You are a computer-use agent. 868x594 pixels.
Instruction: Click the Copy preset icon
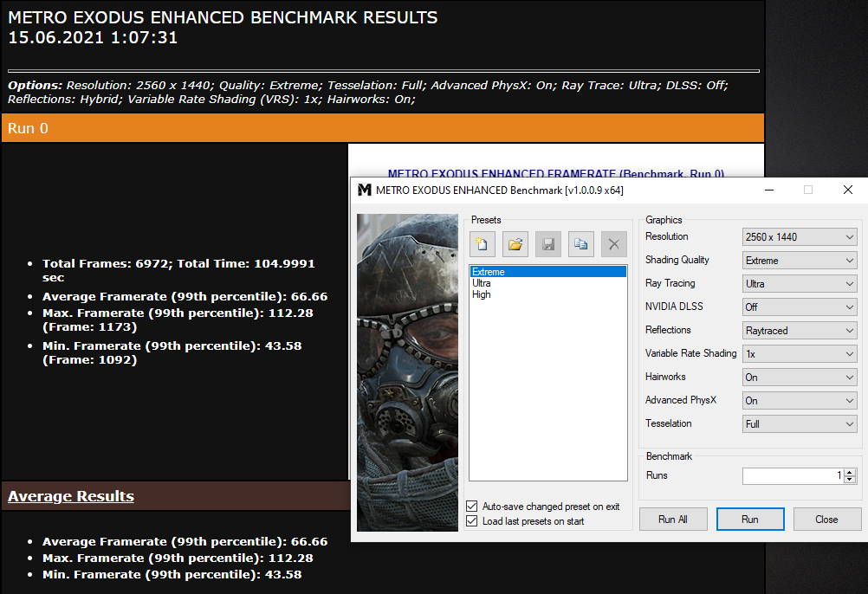click(580, 244)
